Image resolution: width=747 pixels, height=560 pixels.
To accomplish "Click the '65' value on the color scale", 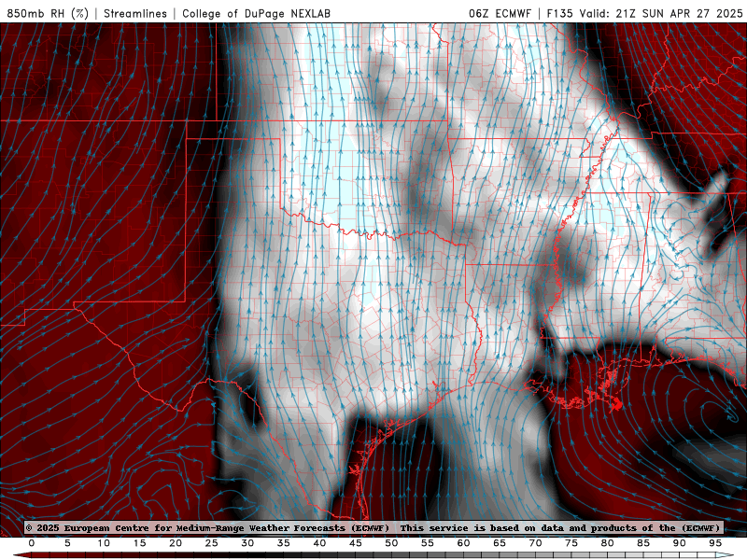I will (x=500, y=543).
